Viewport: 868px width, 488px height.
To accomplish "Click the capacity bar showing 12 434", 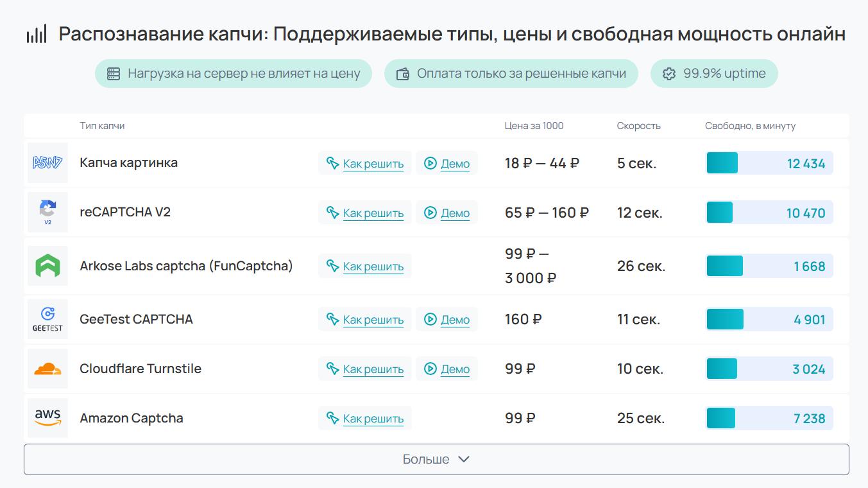I will click(x=769, y=162).
